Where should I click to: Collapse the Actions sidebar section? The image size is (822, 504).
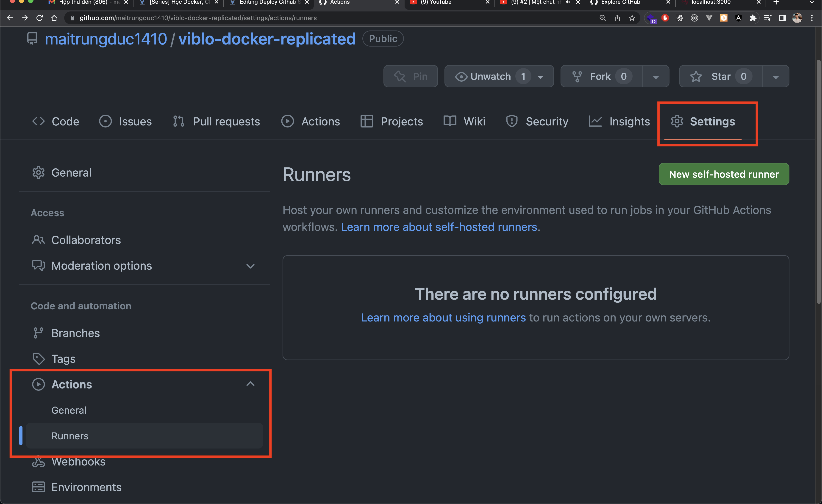[250, 384]
